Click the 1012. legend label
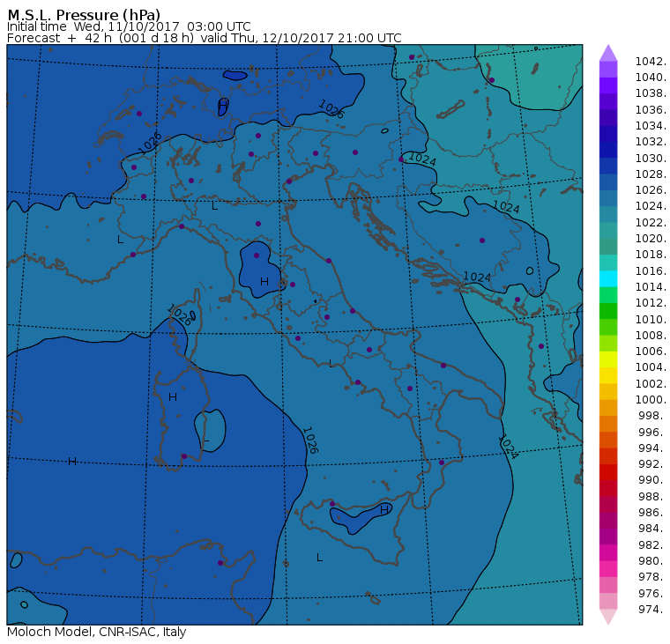Viewport: 670px width, 644px height. coord(651,302)
